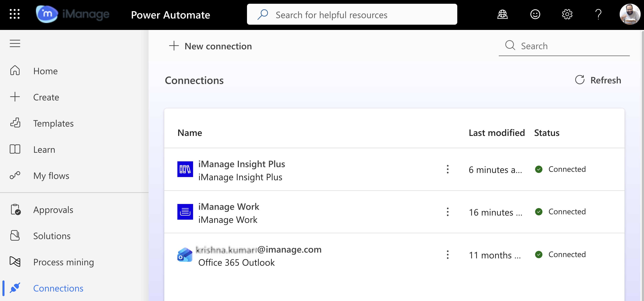The width and height of the screenshot is (644, 301).
Task: Open the environments globe icon
Action: (503, 14)
